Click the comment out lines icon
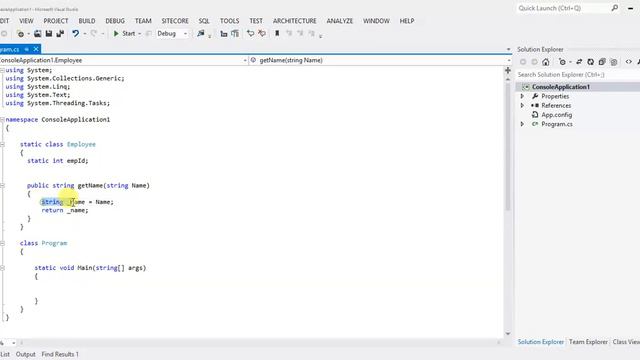Viewport: 640px width, 360px height. (250, 33)
